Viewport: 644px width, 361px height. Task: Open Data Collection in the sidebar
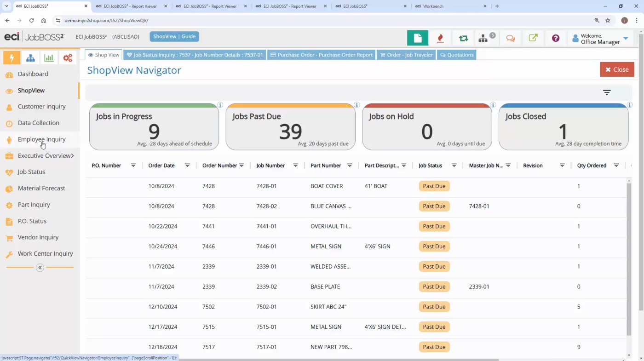(x=40, y=123)
